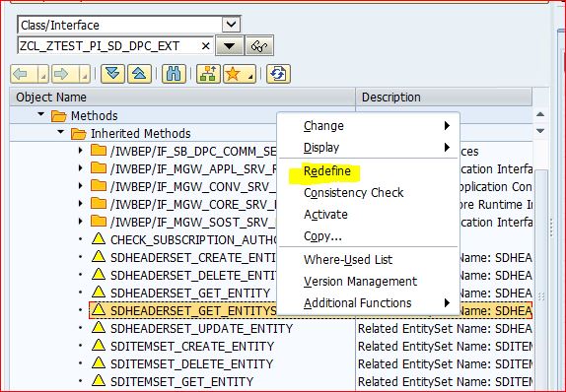Open the forward button history dropdown

(84, 75)
